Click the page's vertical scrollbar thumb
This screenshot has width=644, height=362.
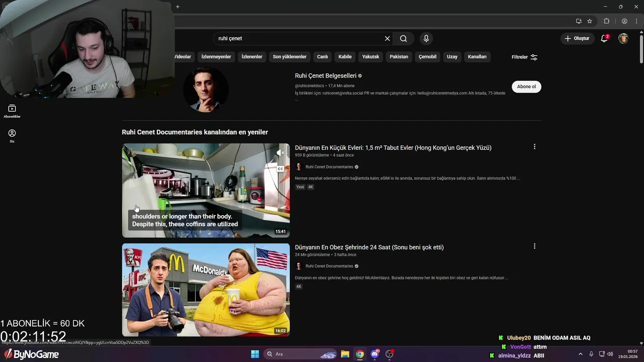coord(641,49)
